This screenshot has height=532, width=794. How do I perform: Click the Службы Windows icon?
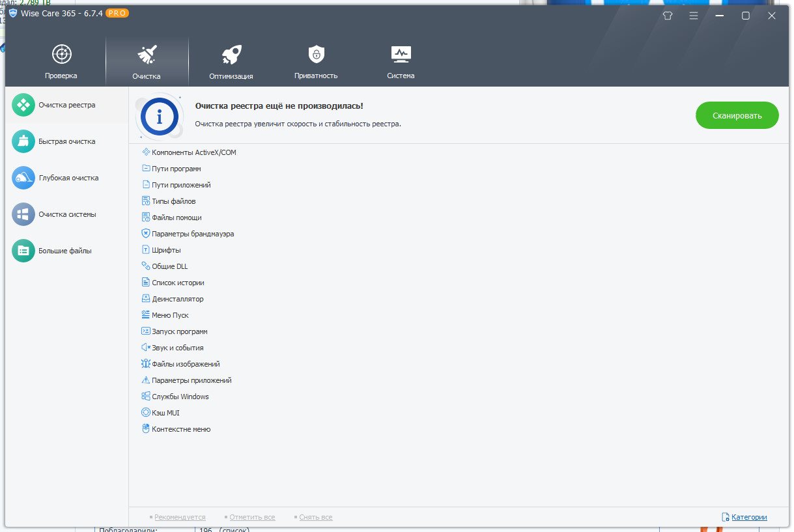(146, 396)
